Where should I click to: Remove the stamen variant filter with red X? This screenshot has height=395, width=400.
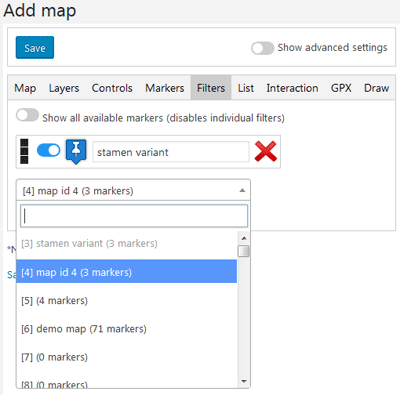265,152
